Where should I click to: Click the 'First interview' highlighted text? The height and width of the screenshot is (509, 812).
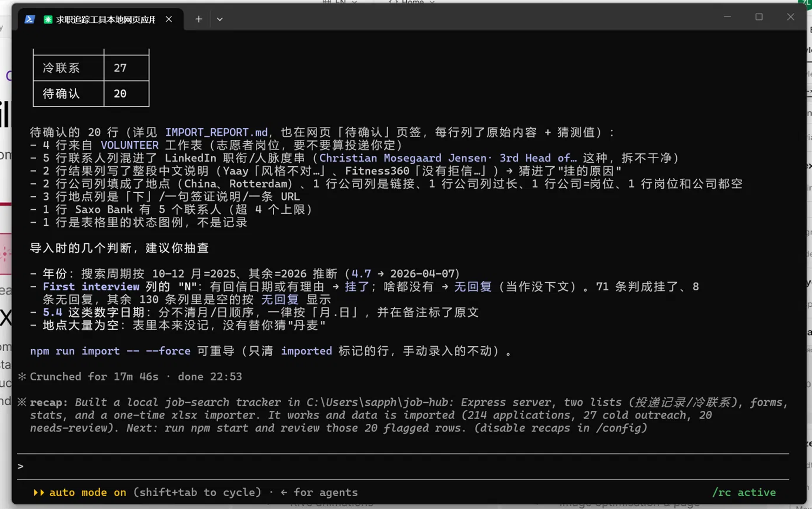coord(91,286)
